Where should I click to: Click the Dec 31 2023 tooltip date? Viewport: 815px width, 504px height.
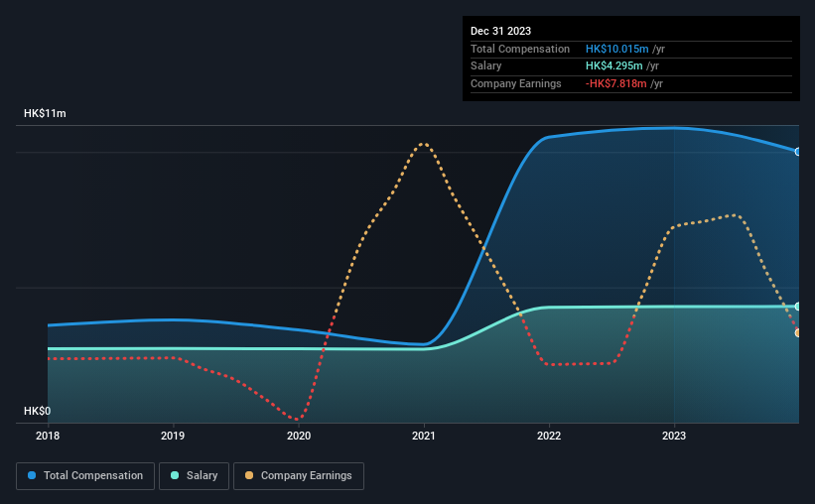500,31
